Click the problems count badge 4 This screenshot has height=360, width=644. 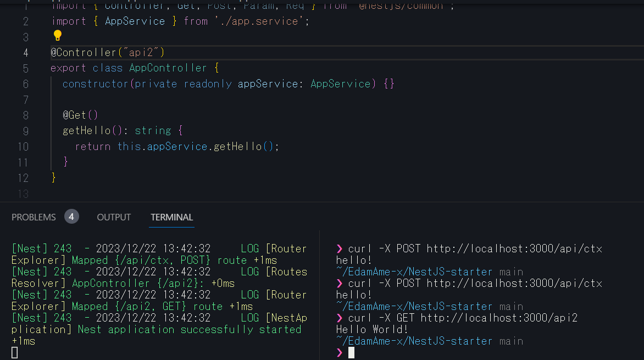click(x=71, y=217)
